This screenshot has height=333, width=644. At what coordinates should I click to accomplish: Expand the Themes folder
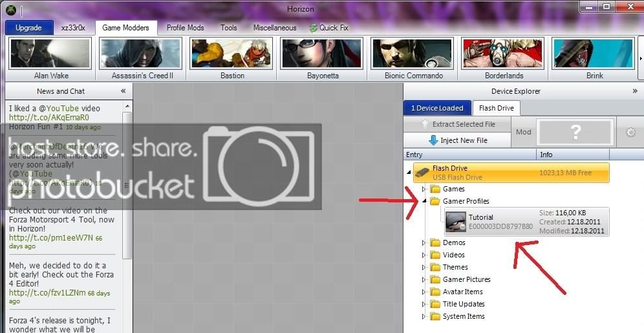(x=424, y=267)
